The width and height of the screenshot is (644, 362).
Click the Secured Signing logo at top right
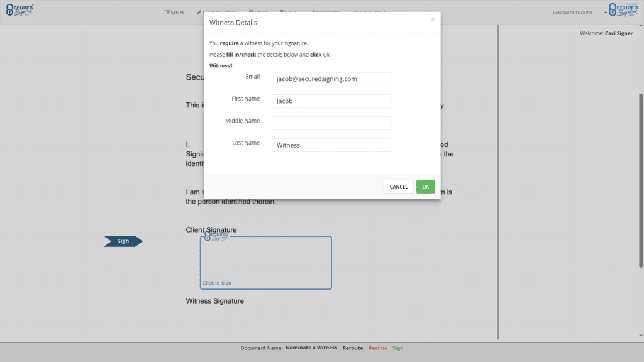click(x=625, y=11)
